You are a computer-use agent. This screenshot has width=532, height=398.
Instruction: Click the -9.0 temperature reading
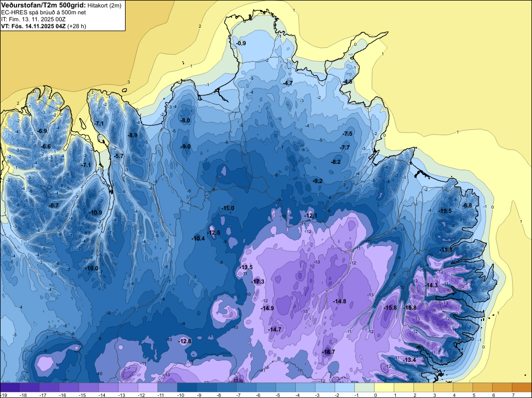tap(186, 146)
